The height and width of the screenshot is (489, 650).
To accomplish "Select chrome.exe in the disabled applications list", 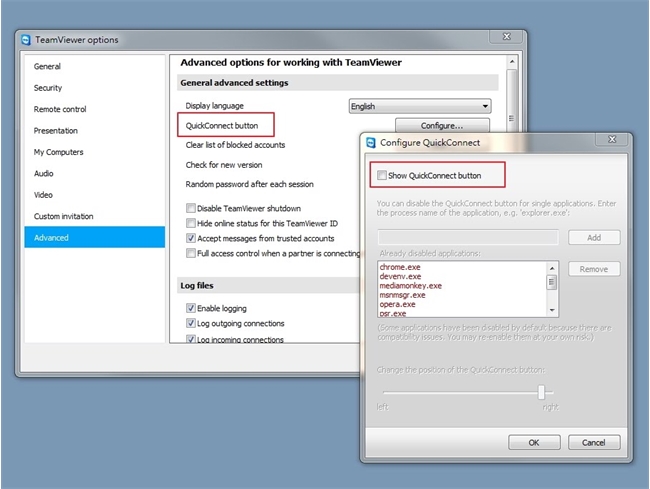I will (400, 267).
